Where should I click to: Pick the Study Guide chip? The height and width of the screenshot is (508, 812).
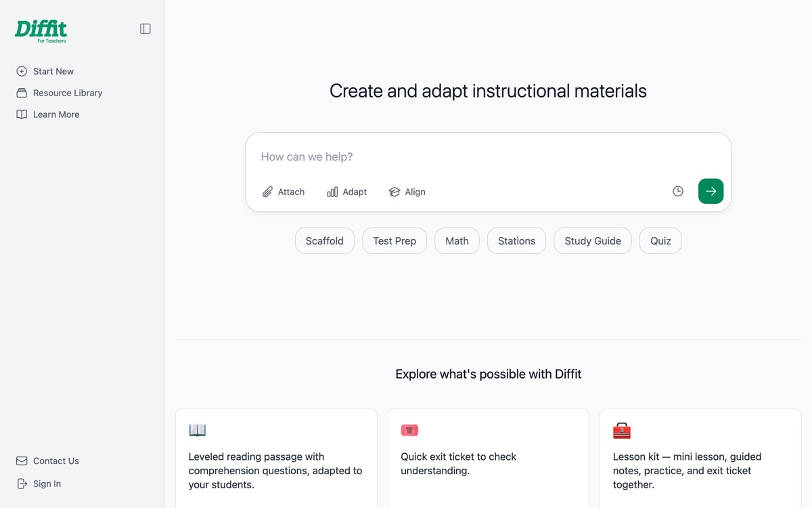pyautogui.click(x=593, y=240)
